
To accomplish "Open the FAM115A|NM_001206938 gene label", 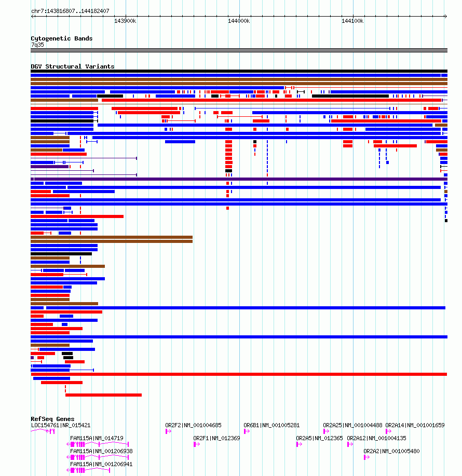I will click(x=101, y=452).
